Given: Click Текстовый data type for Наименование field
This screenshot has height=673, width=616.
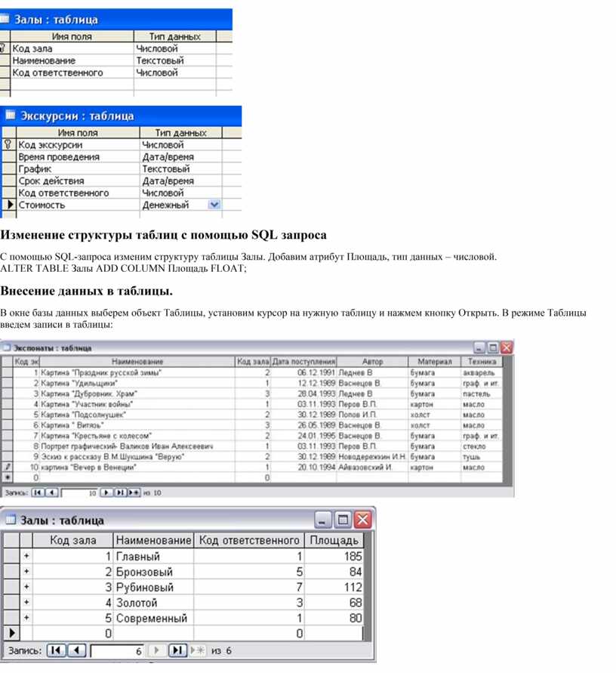Looking at the screenshot, I should point(174,60).
